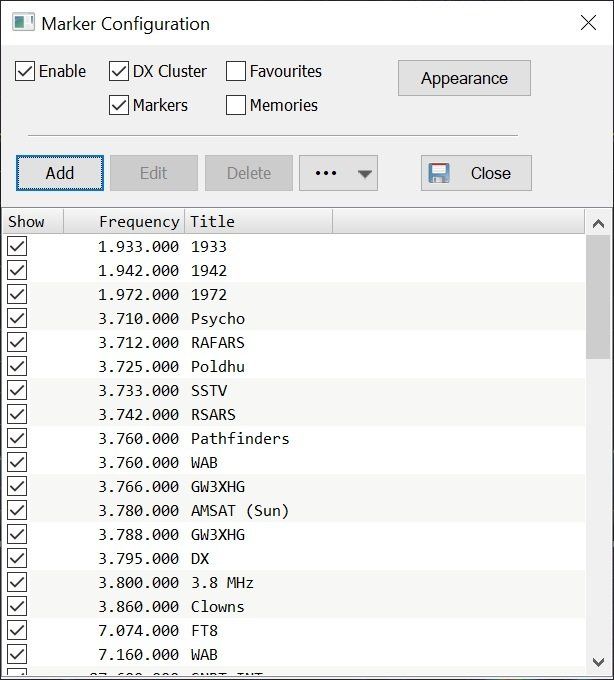Sort by the Frequency column header
Viewport: 614px width, 680px height.
pyautogui.click(x=124, y=222)
